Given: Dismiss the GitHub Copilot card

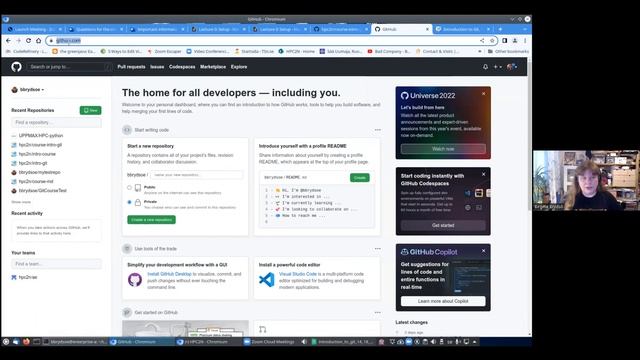Looking at the screenshot, I should point(484,251).
